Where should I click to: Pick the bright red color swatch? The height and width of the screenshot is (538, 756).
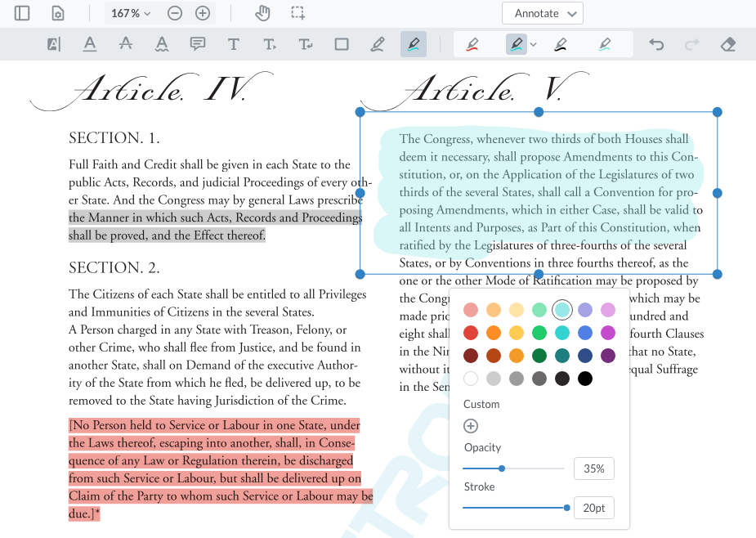point(471,333)
